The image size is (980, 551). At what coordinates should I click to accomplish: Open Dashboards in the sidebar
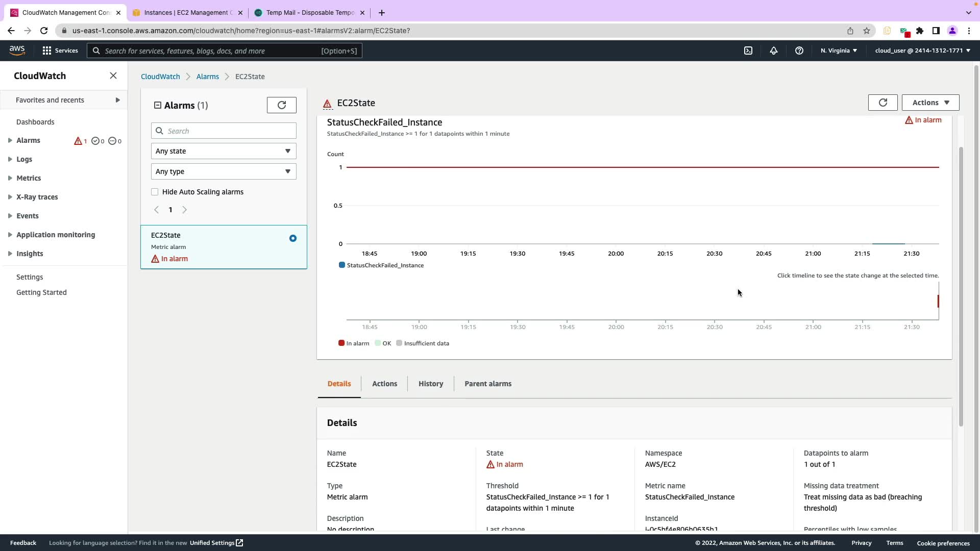click(x=35, y=122)
